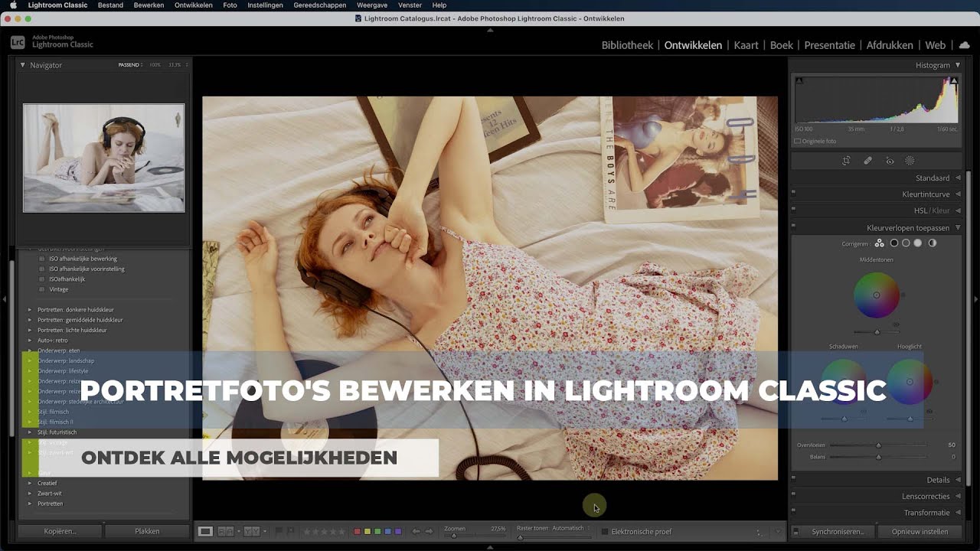Screen dimensions: 980x551
Task: Click the Synchroniseren... button
Action: 838,532
